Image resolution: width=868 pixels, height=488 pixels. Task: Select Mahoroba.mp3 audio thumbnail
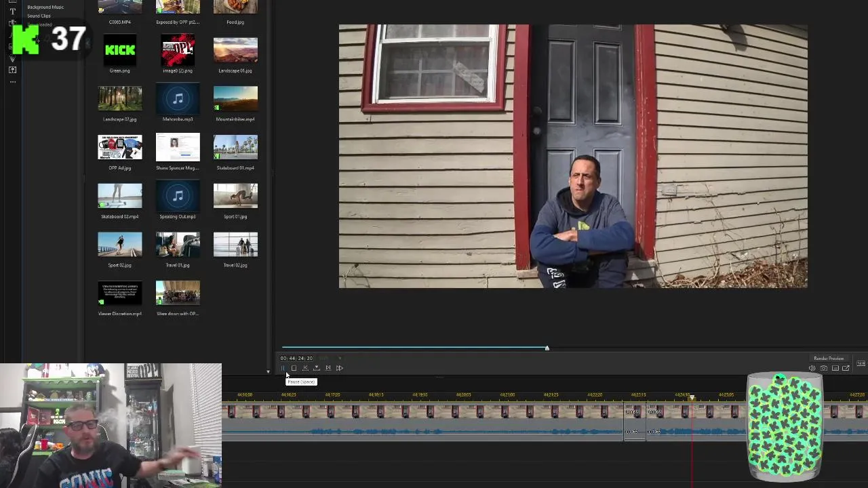tap(178, 98)
